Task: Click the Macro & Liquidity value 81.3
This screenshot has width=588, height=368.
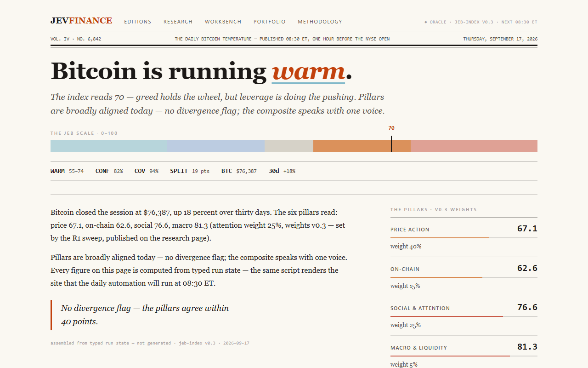Action: pos(527,347)
